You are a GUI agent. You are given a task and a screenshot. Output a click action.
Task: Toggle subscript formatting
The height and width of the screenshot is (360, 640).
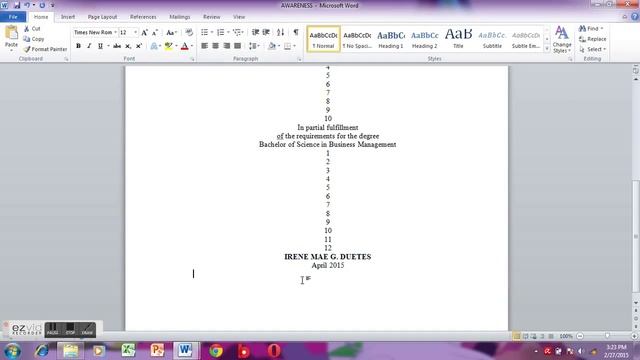point(128,46)
